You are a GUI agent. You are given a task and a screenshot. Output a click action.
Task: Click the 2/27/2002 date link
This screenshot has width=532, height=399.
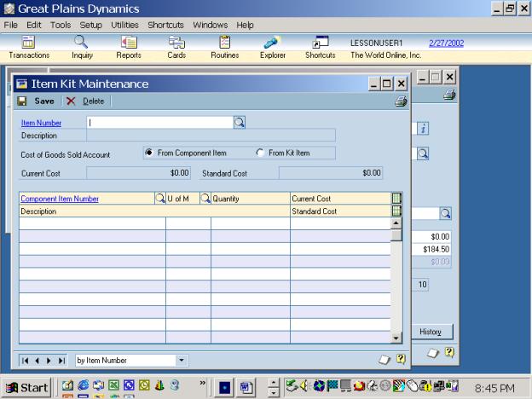[446, 43]
